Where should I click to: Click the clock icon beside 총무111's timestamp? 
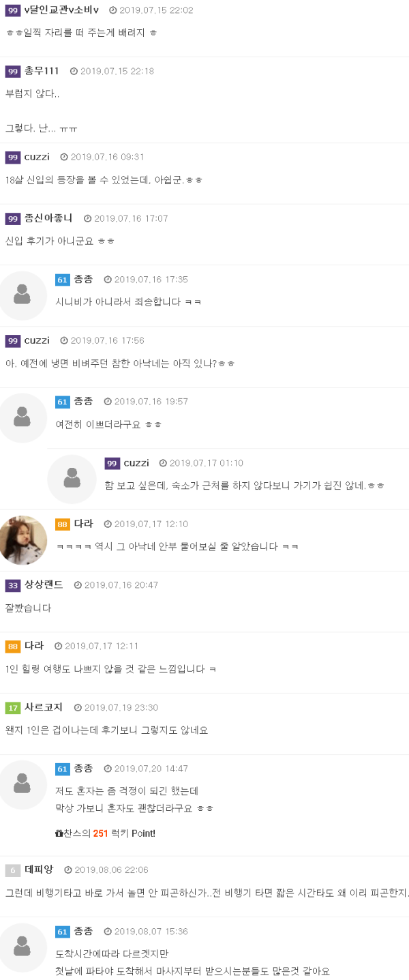coord(74,72)
